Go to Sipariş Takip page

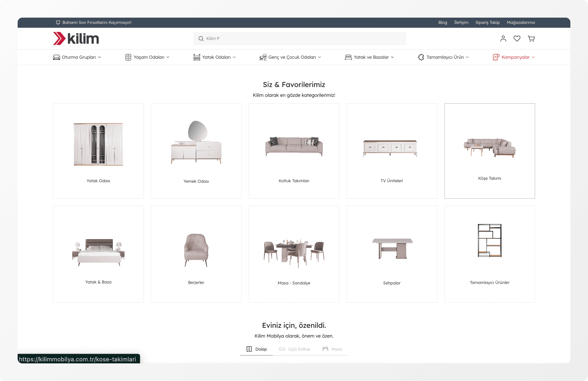coord(487,23)
